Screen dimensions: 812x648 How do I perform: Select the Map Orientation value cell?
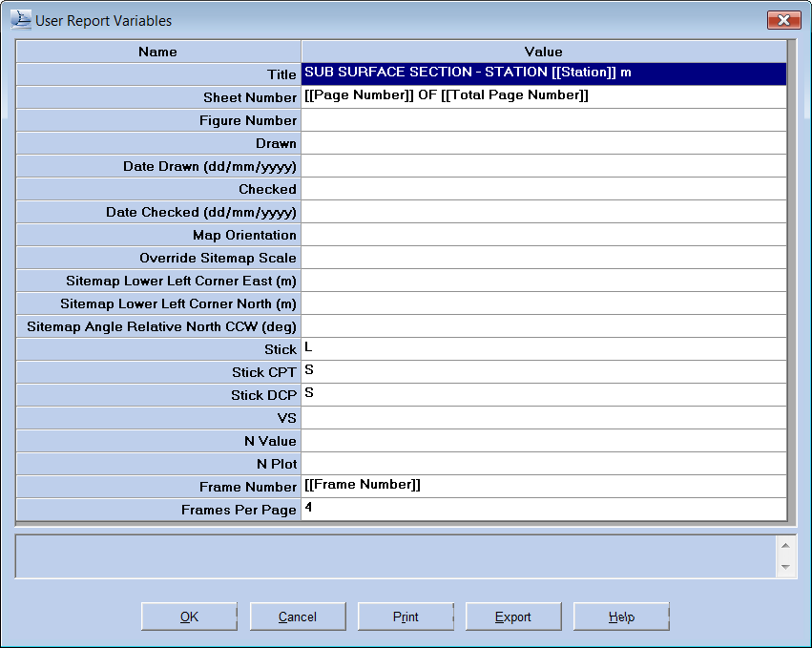[x=544, y=235]
